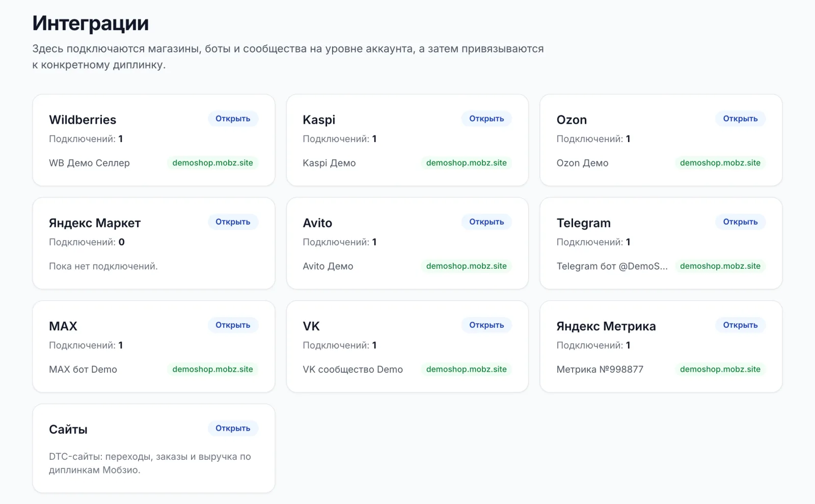This screenshot has width=815, height=504.
Task: Select the Telegram бот @DemoS... connection
Action: [x=612, y=267]
